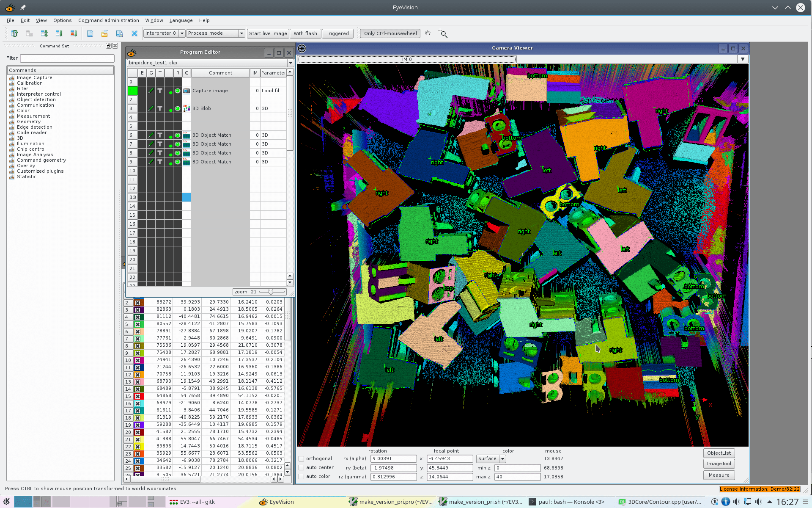
Task: Expand the Camera Viewer triangle dropdown
Action: [x=743, y=59]
